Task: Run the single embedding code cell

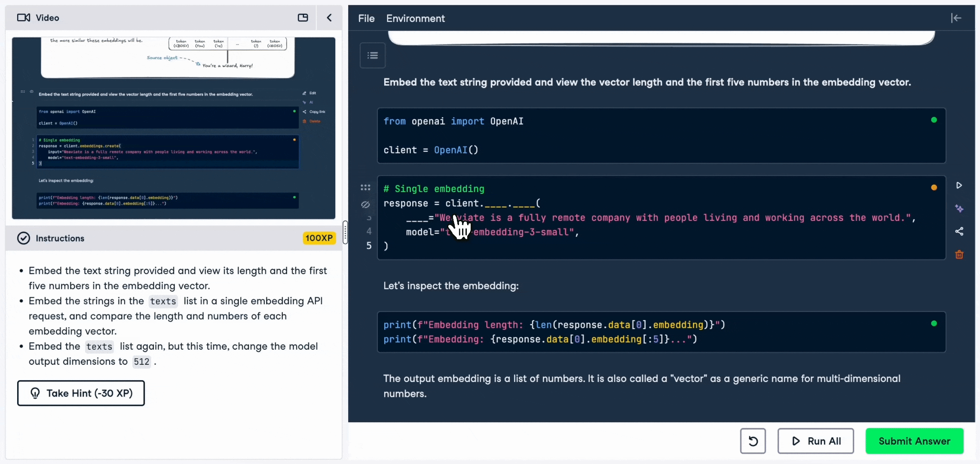Action: [x=959, y=185]
